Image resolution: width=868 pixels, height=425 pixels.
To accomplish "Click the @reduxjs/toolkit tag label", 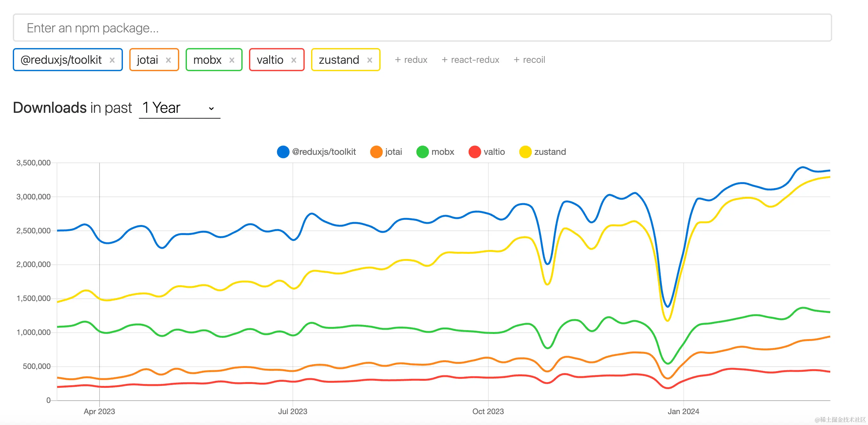I will (x=61, y=60).
